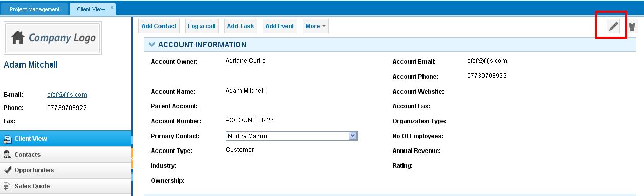
Task: Open Opportunities in the sidebar
Action: 66,170
